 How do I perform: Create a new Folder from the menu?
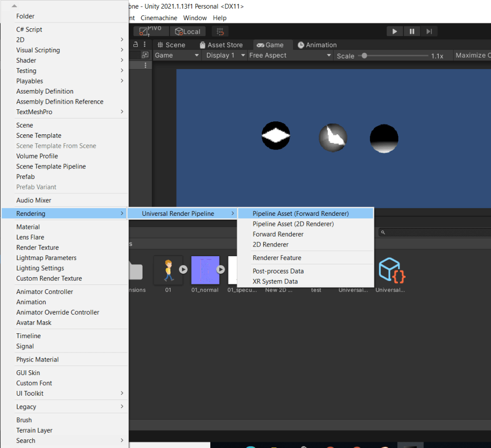[65, 16]
